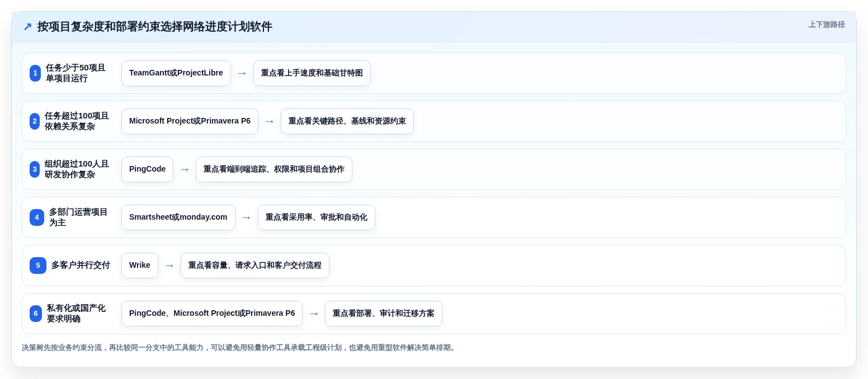Screen dimensions: 868x379
Task: Select step number 6 badge
Action: tap(36, 314)
